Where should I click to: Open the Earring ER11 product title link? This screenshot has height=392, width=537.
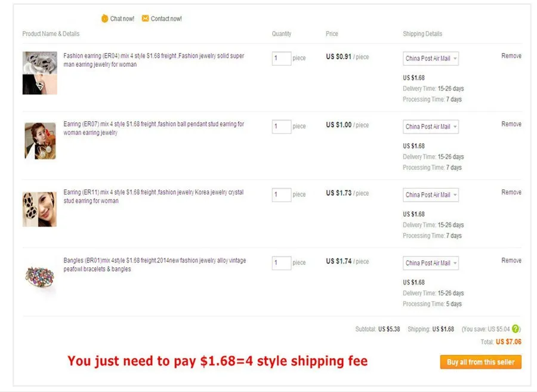tap(153, 196)
